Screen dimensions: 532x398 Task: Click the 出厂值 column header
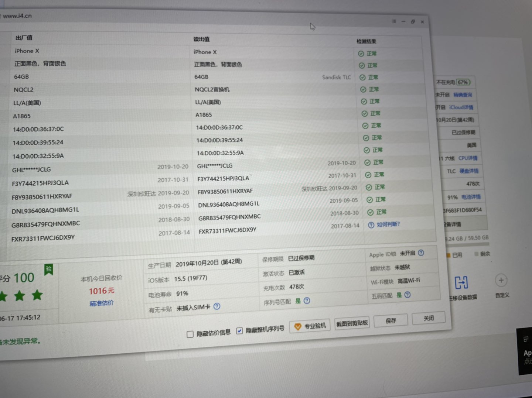(x=24, y=38)
